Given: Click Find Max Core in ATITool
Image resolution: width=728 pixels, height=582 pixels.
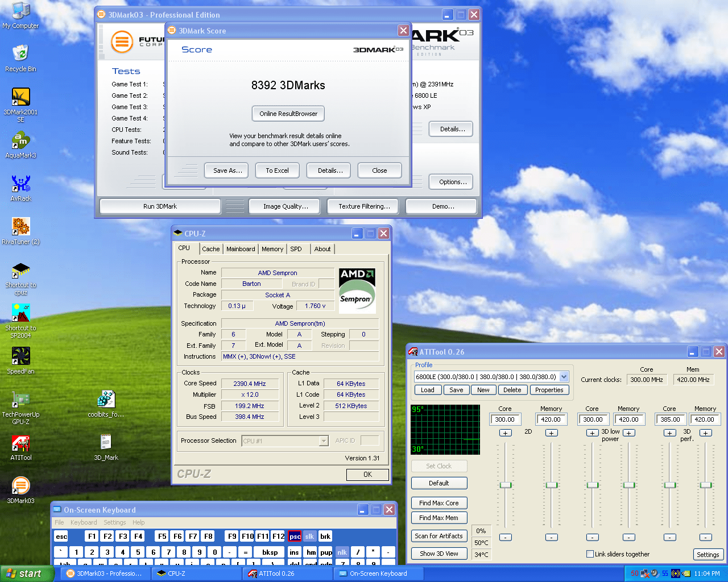Looking at the screenshot, I should [439, 503].
